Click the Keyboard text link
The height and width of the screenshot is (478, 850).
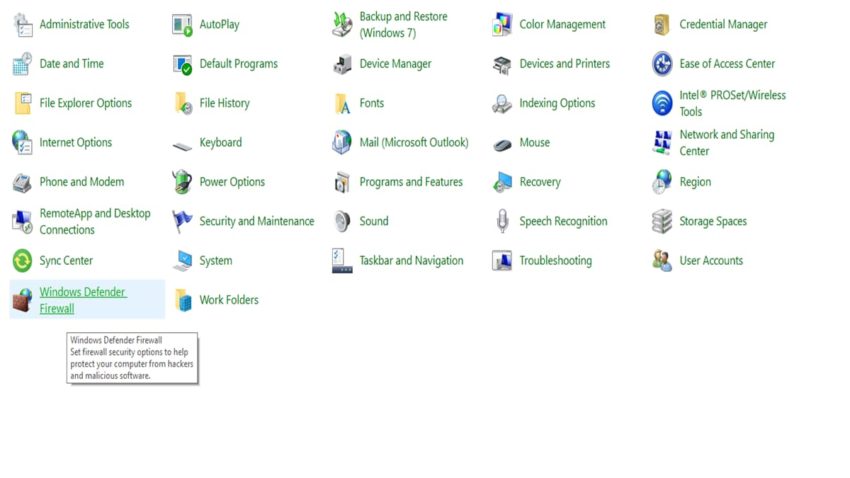tap(221, 143)
